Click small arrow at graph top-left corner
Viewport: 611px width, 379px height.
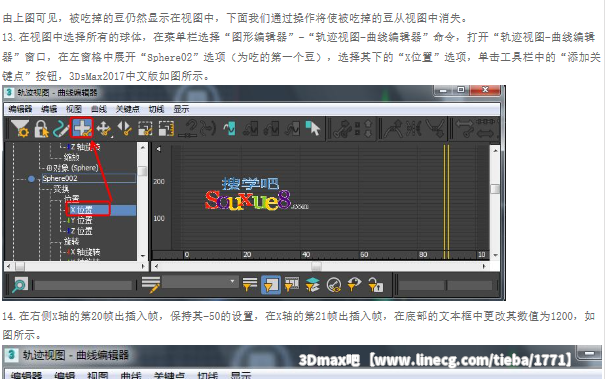pos(159,149)
